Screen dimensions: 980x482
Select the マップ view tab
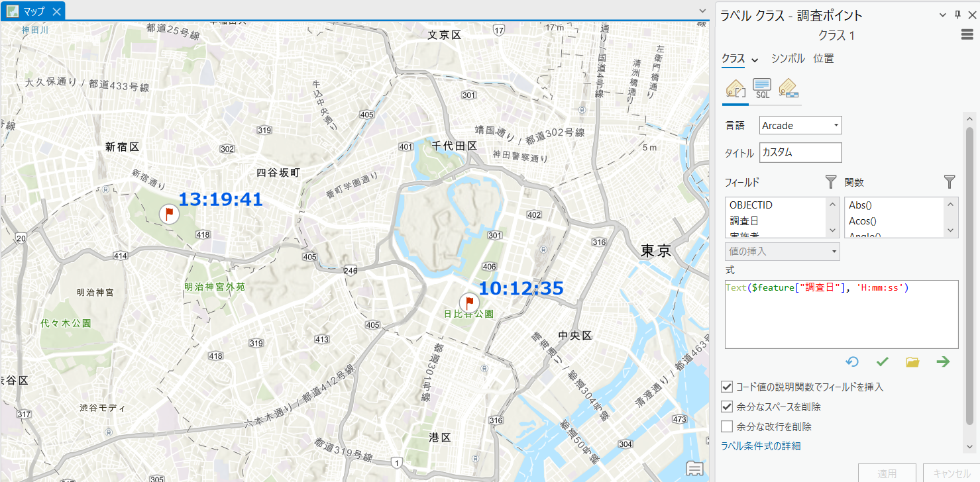[33, 11]
